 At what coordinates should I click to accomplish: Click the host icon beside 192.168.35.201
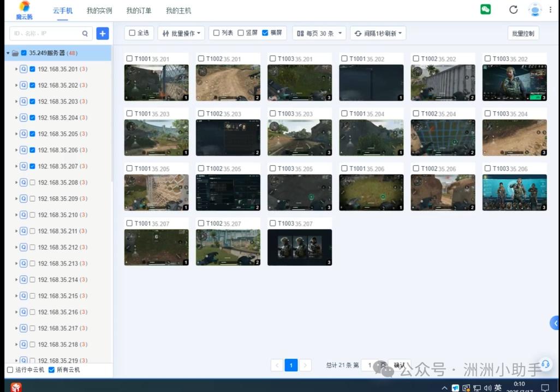23,69
